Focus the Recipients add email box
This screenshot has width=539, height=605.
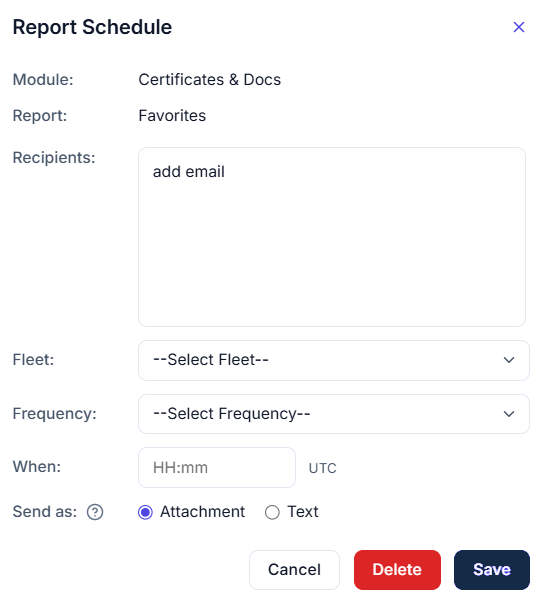click(332, 237)
